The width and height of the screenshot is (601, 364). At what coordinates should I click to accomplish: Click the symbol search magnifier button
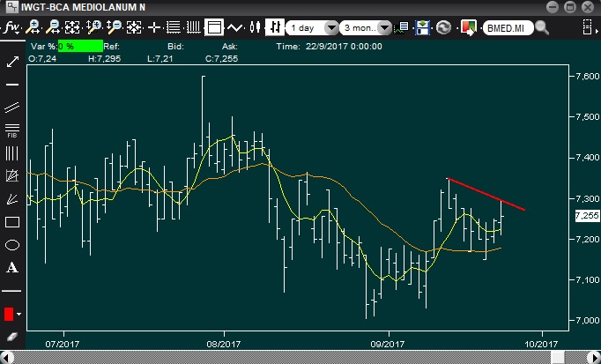click(542, 27)
